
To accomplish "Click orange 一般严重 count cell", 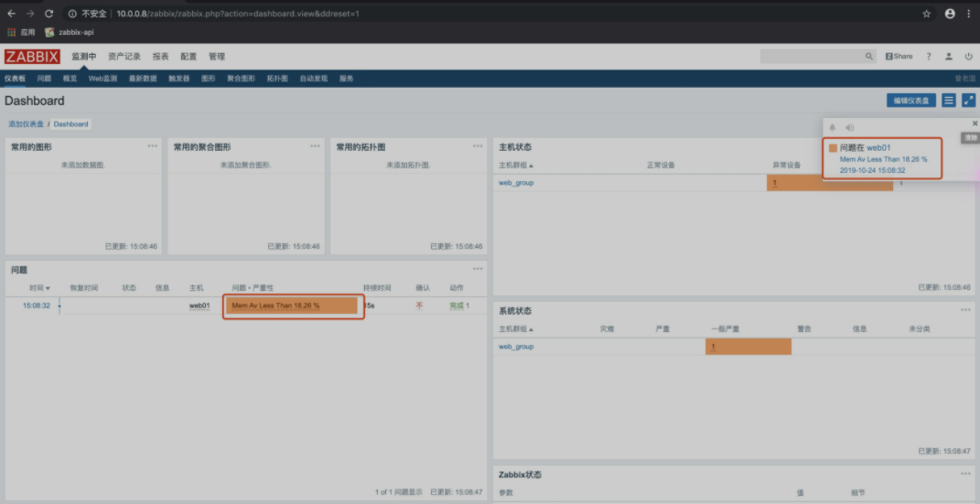I will 748,347.
